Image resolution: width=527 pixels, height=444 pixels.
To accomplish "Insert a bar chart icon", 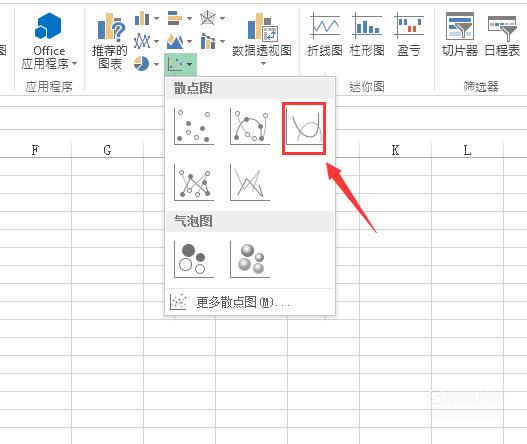I will pos(175,18).
